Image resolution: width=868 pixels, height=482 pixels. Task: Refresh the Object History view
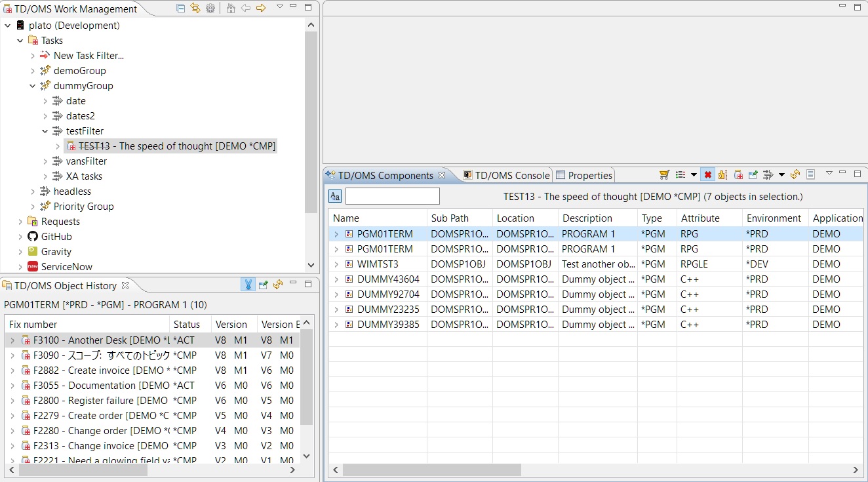(278, 285)
